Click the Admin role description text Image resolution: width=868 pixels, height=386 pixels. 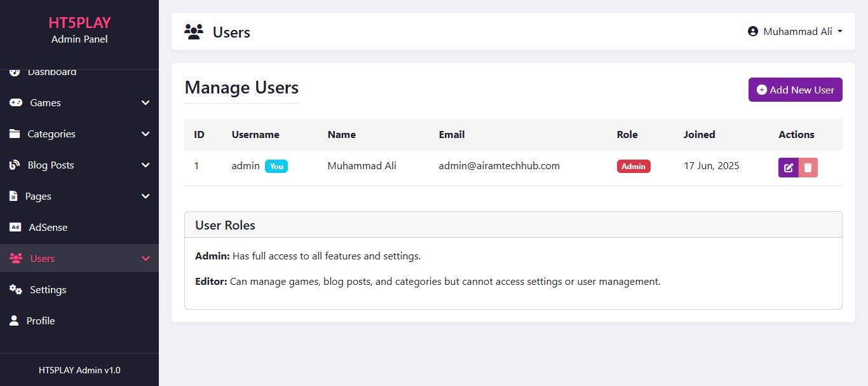click(308, 256)
